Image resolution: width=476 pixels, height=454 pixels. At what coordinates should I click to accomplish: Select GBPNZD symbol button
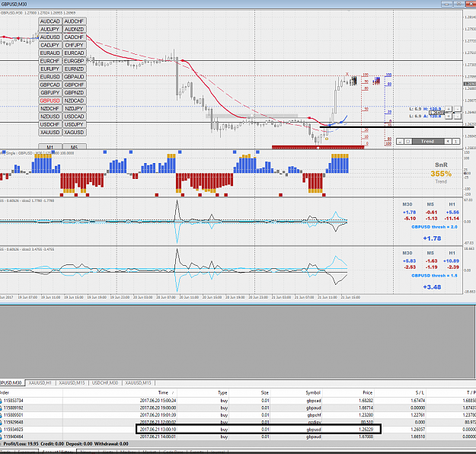tap(74, 93)
